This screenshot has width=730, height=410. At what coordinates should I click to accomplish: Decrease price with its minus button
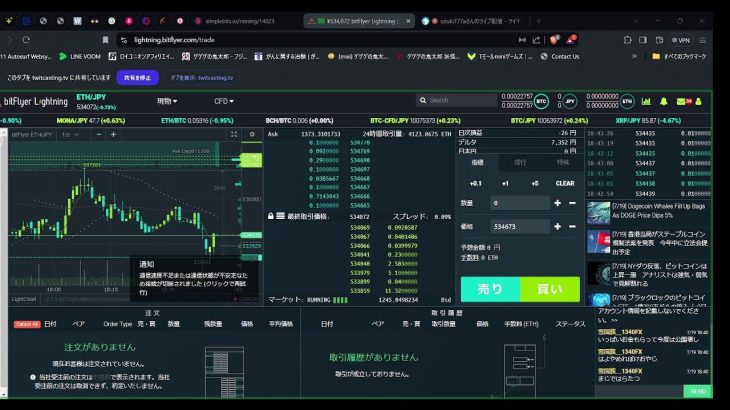(x=572, y=226)
